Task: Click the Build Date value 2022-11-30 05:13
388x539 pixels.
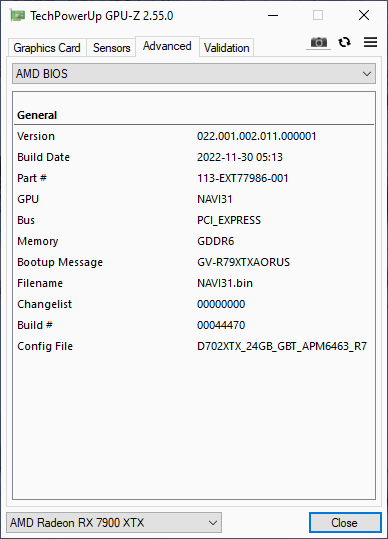Action: click(240, 157)
